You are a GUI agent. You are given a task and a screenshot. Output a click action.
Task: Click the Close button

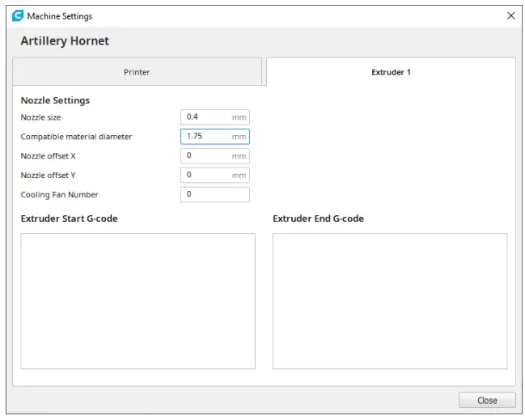tap(487, 401)
